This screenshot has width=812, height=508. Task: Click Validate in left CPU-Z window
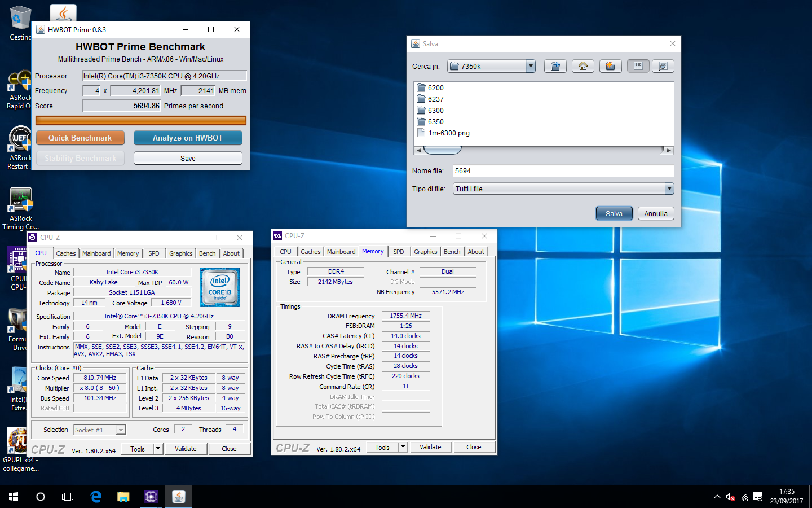click(186, 449)
